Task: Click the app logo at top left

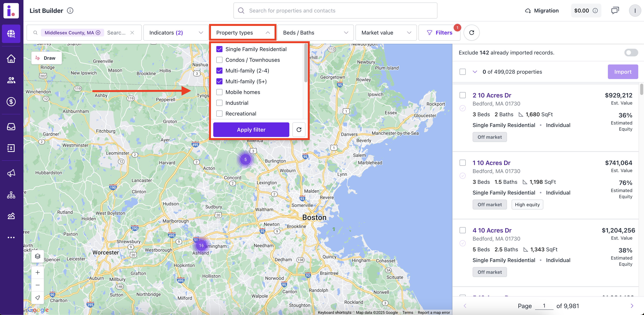Action: (x=11, y=11)
